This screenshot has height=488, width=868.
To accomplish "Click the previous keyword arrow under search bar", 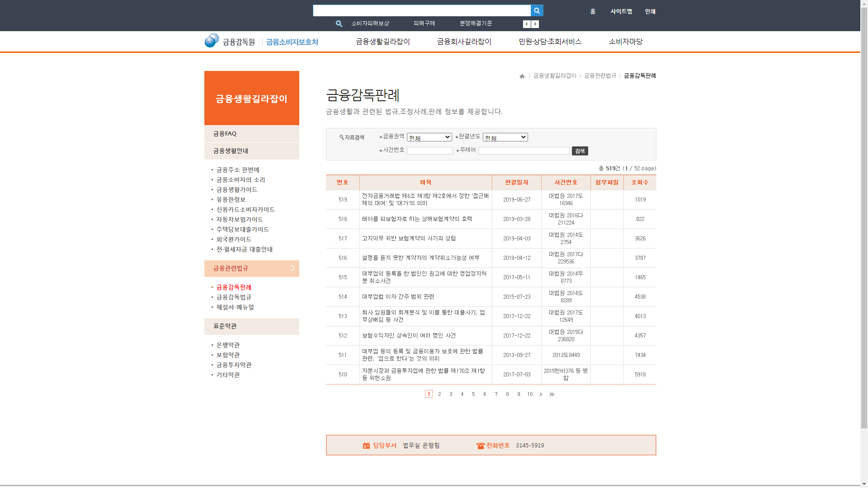I will (x=527, y=24).
